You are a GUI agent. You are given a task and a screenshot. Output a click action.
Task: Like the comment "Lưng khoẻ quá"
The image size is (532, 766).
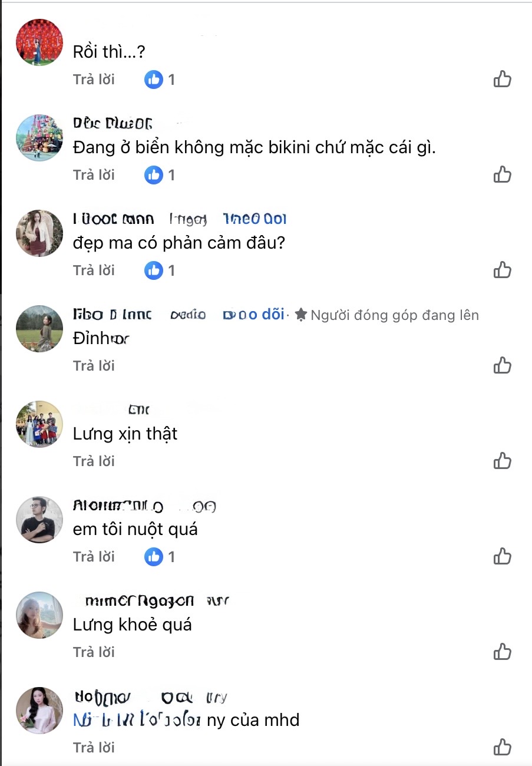click(x=503, y=652)
